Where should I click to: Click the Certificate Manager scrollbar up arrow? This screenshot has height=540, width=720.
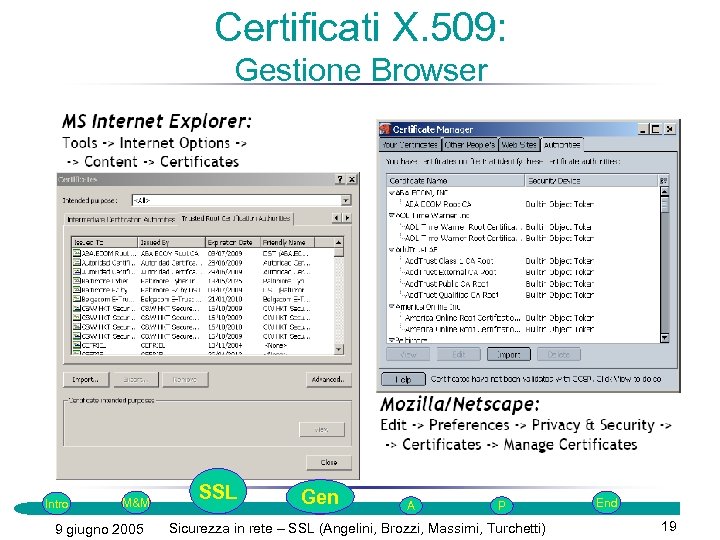664,191
